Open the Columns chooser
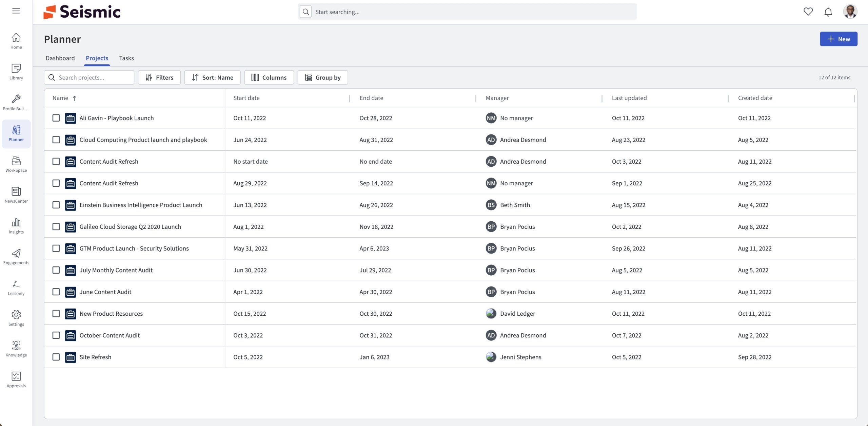Viewport: 868px width, 426px height. tap(269, 77)
